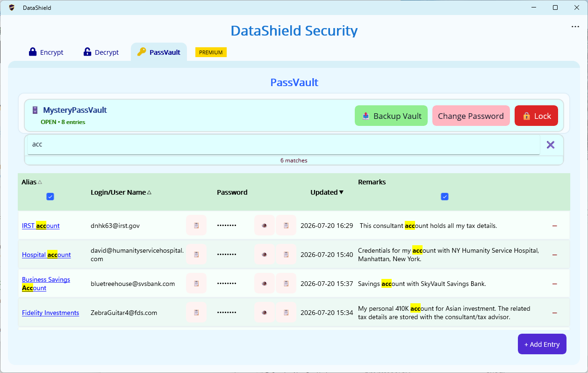Select the username david@humanityservicehospital.com

pos(137,255)
